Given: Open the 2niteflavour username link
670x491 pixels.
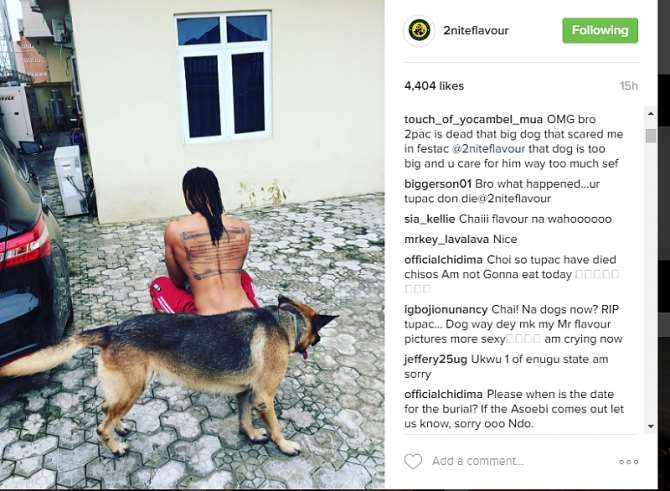Looking at the screenshot, I should 476,31.
